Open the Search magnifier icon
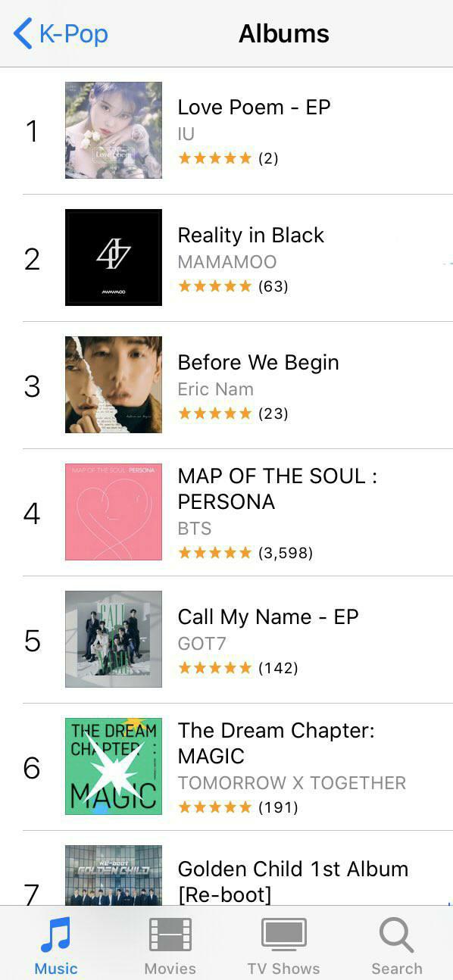The image size is (453, 980). point(396,935)
